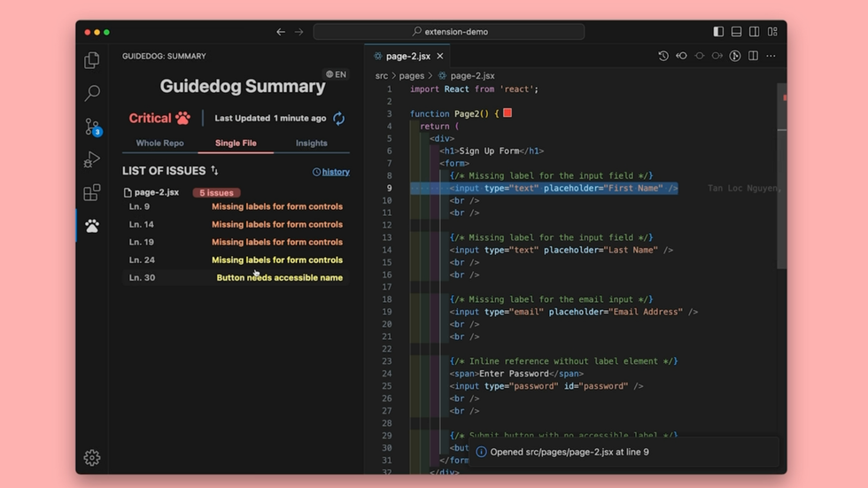Collapse the page-2.jsx issues file row
Screen dimensions: 868x488
pyautogui.click(x=151, y=192)
